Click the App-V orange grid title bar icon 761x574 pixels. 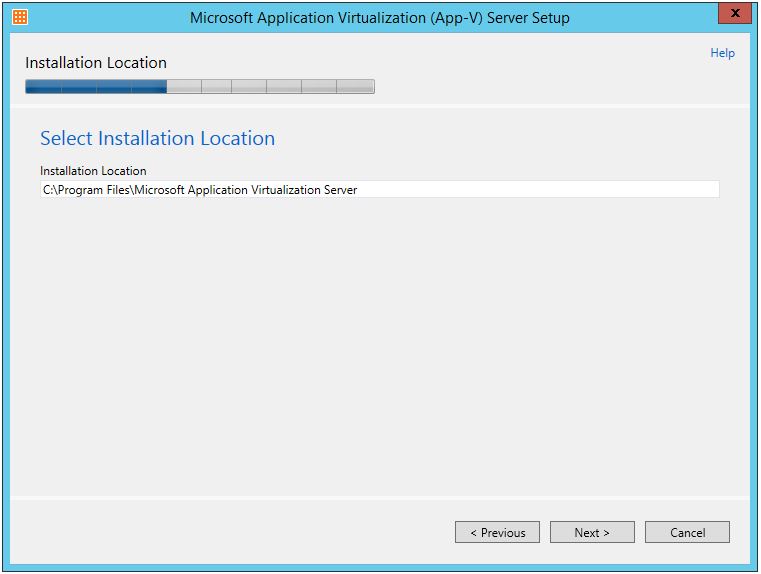[x=20, y=17]
